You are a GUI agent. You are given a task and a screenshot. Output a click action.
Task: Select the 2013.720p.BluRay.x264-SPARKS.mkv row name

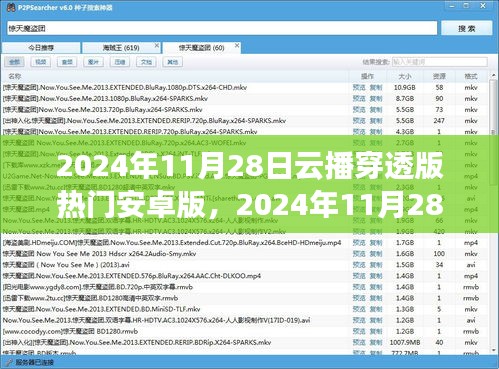click(102, 110)
